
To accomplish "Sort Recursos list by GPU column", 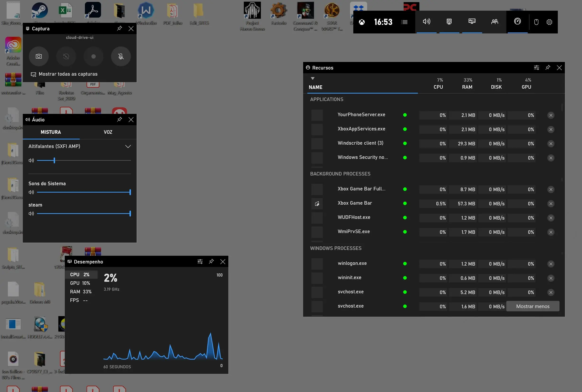I will pos(527,87).
